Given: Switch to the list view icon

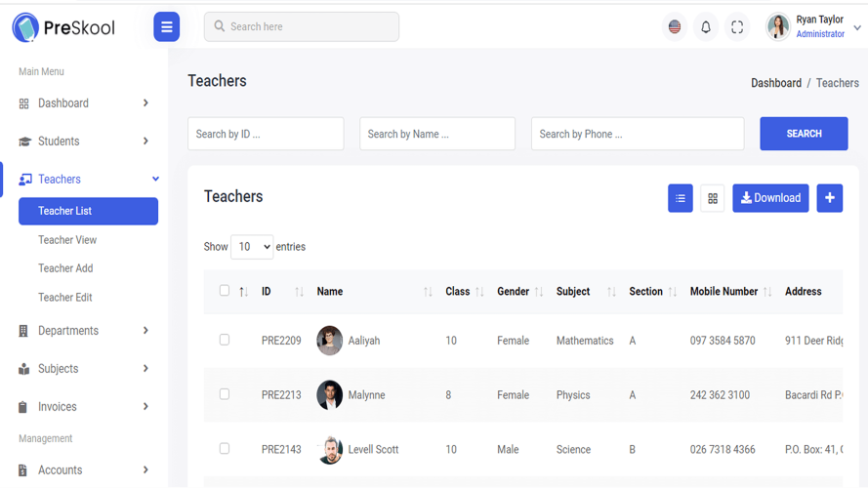Looking at the screenshot, I should [681, 198].
